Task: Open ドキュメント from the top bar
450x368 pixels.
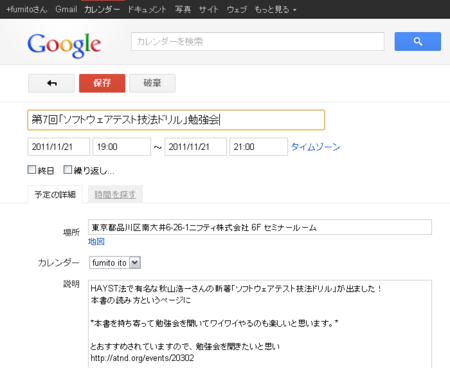Action: pyautogui.click(x=147, y=9)
